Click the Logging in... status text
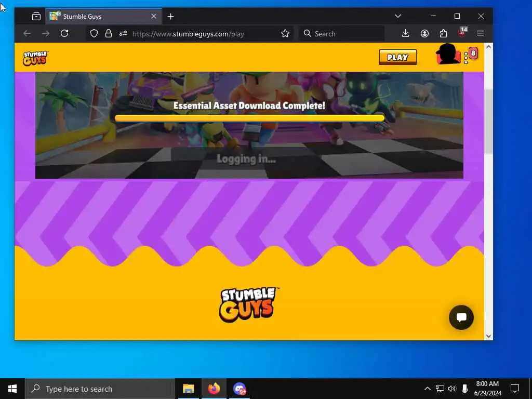Image resolution: width=532 pixels, height=399 pixels. (246, 159)
